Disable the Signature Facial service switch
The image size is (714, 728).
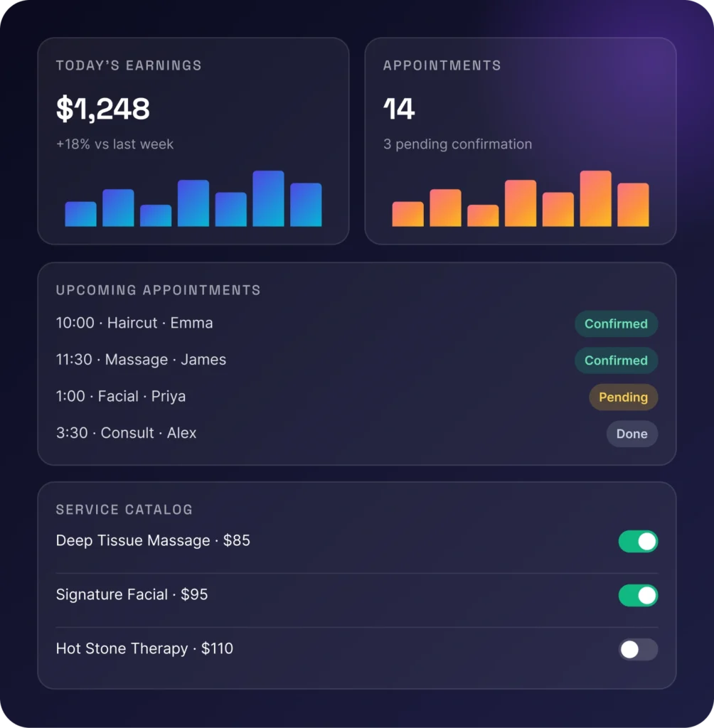pos(638,595)
